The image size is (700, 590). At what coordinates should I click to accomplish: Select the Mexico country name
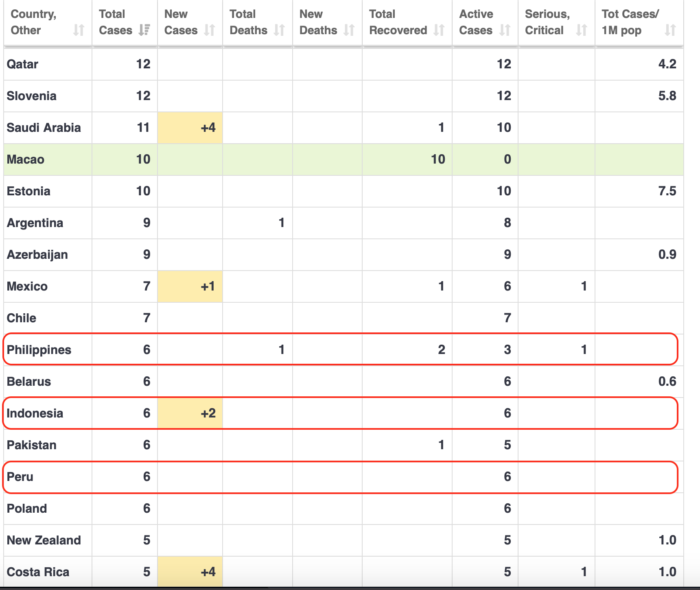(x=27, y=286)
